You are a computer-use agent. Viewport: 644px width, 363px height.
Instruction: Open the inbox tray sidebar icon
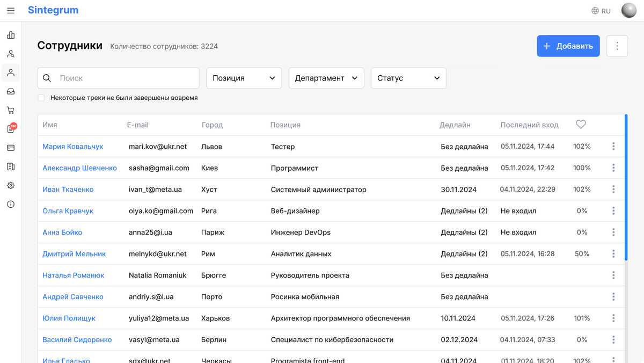(x=11, y=91)
